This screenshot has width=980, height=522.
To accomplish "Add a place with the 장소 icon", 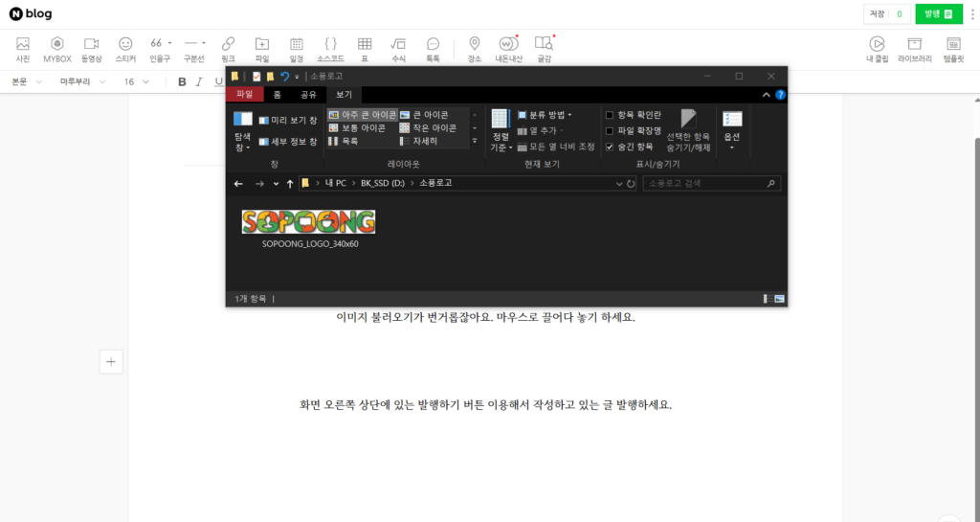I will (475, 50).
